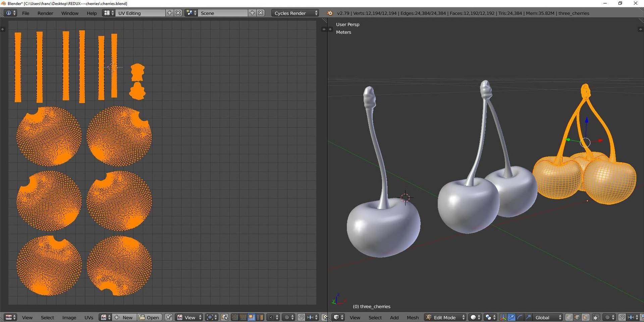The width and height of the screenshot is (644, 322).
Task: Select UV edge selection mode
Action: [x=243, y=317]
